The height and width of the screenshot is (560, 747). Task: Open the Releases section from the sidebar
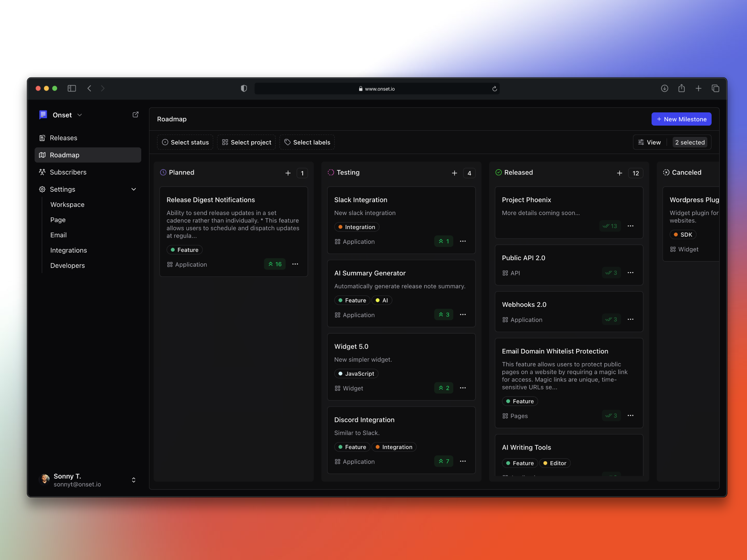pos(63,138)
